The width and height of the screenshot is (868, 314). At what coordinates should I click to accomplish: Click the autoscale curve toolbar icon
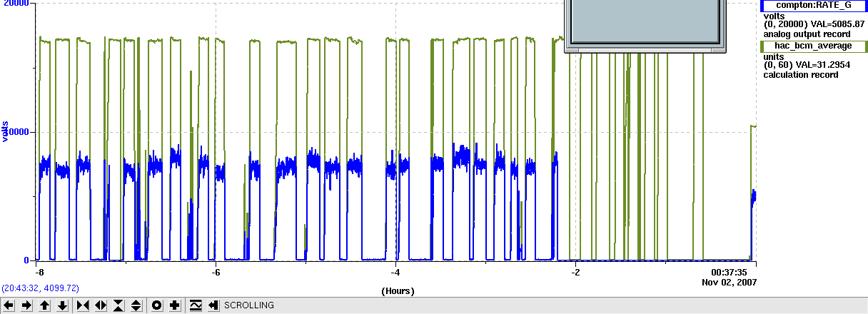(x=196, y=305)
